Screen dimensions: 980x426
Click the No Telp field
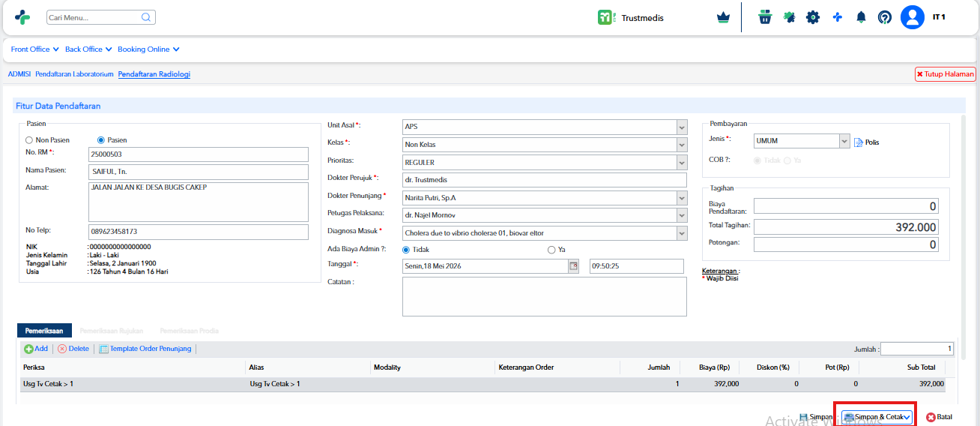198,232
